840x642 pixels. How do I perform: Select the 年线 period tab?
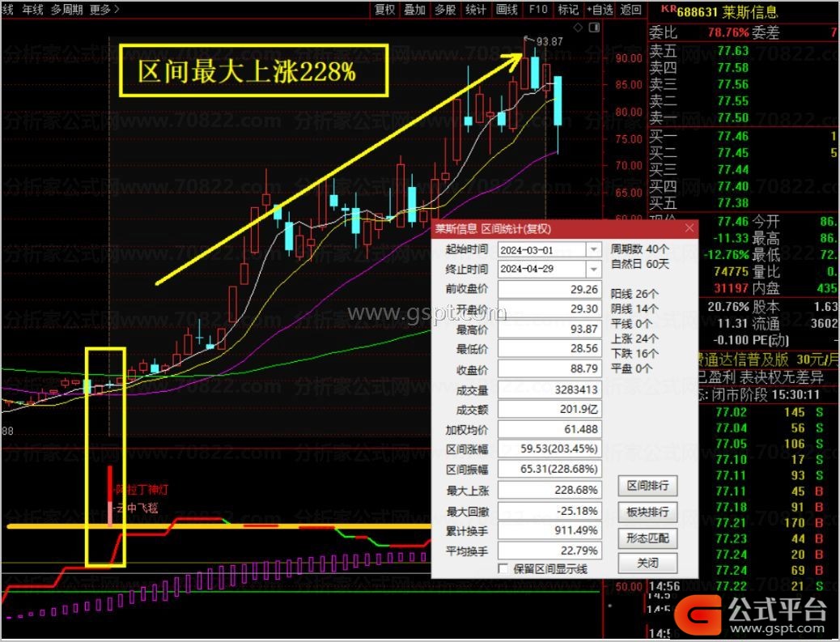click(x=32, y=9)
